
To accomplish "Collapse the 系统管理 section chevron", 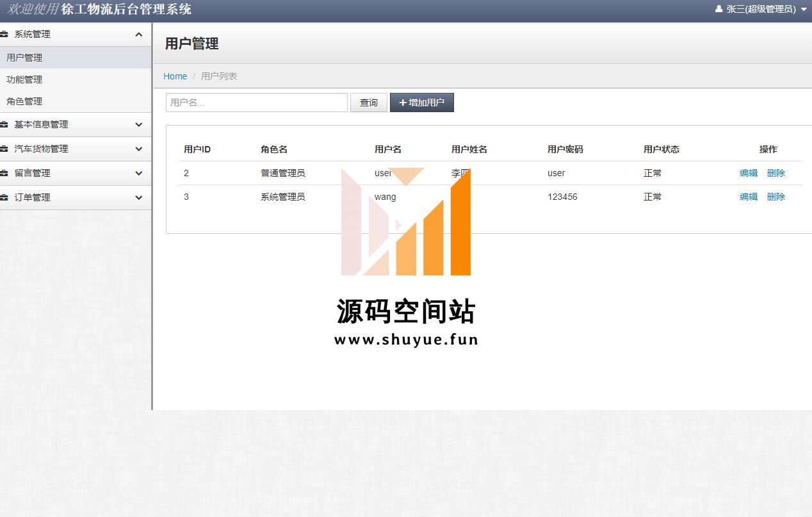I will [x=139, y=35].
